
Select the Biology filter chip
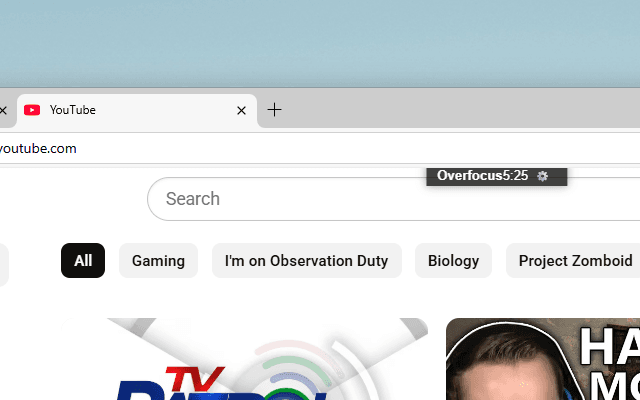click(x=453, y=260)
